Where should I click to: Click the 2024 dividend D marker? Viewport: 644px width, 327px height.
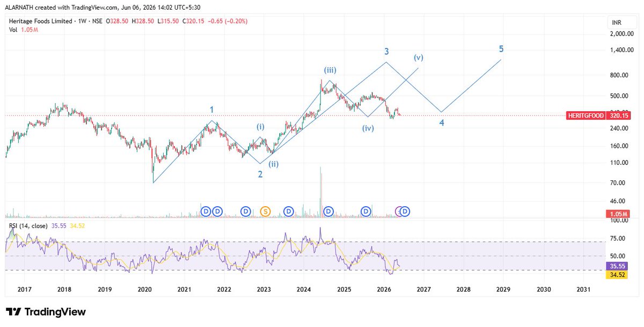pyautogui.click(x=329, y=212)
